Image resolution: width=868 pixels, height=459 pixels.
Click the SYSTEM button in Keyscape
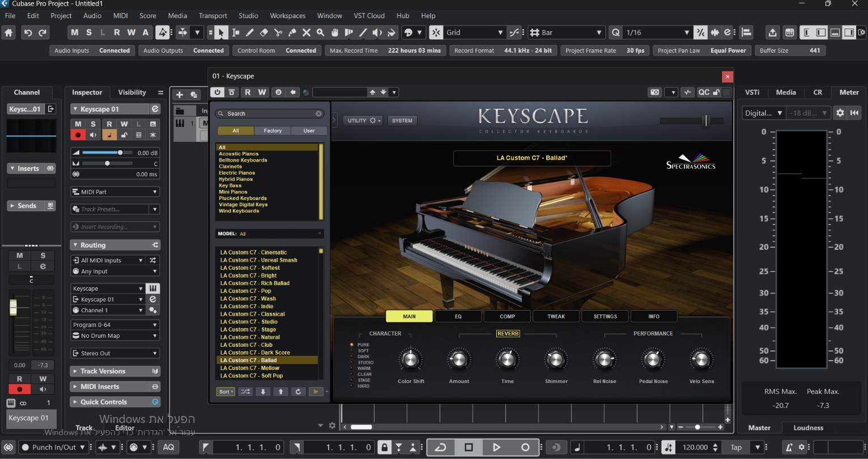(x=402, y=121)
